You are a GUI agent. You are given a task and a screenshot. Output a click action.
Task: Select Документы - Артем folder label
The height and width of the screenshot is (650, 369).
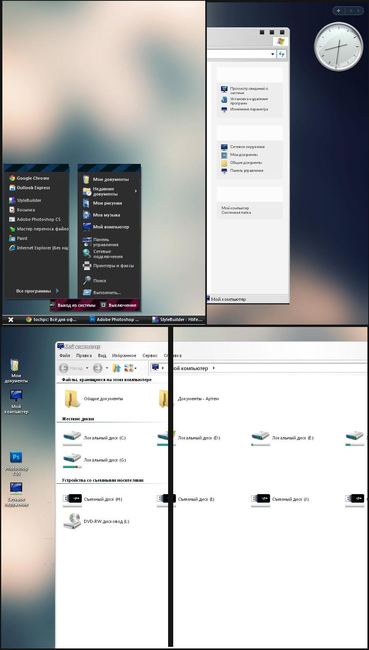[x=198, y=399]
